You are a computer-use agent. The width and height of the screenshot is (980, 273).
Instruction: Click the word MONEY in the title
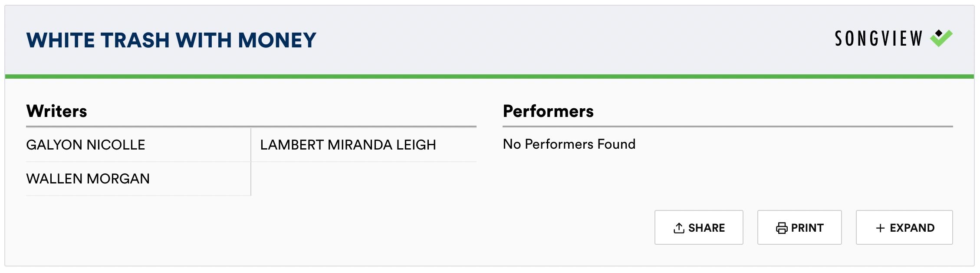pyautogui.click(x=277, y=40)
